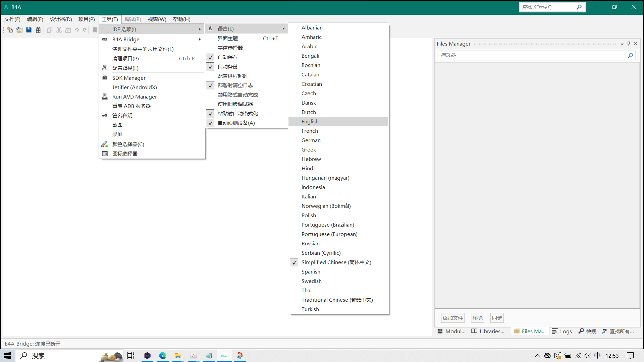Viewport: 644px width, 362px height.
Task: Click the 移除 remove button
Action: (x=478, y=318)
